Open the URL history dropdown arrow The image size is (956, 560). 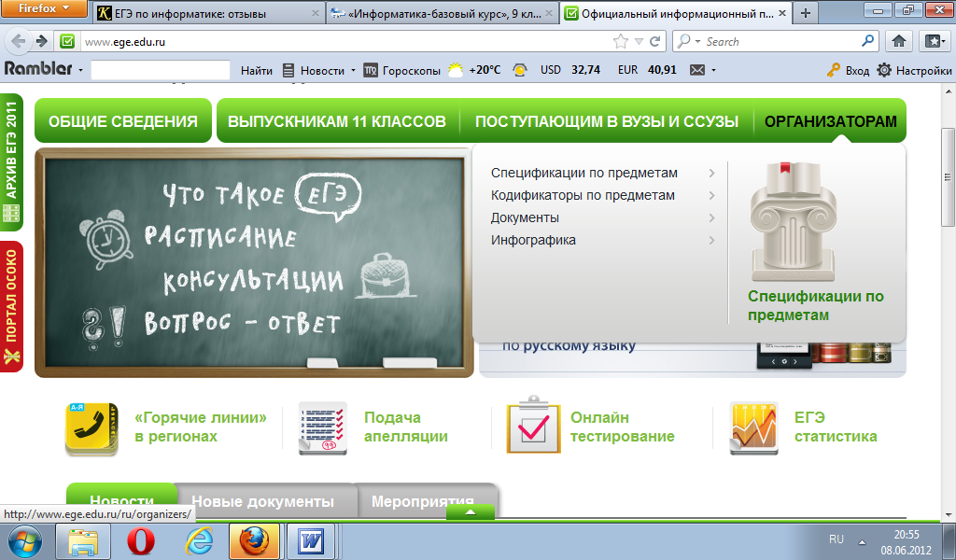pyautogui.click(x=639, y=41)
